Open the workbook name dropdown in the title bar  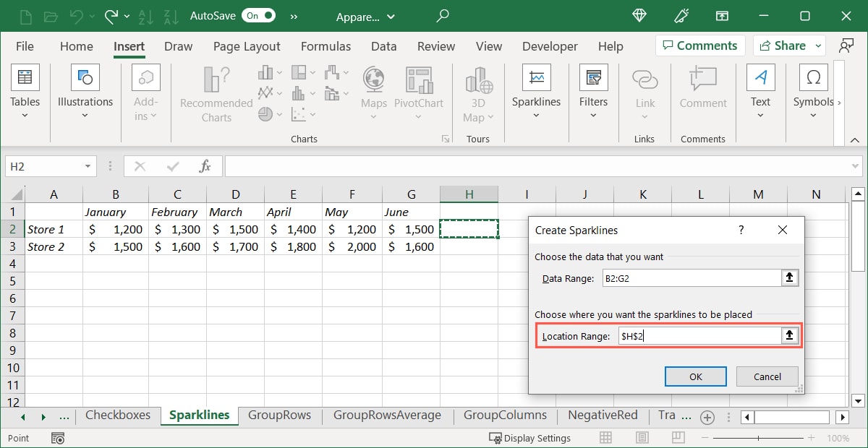coord(391,16)
